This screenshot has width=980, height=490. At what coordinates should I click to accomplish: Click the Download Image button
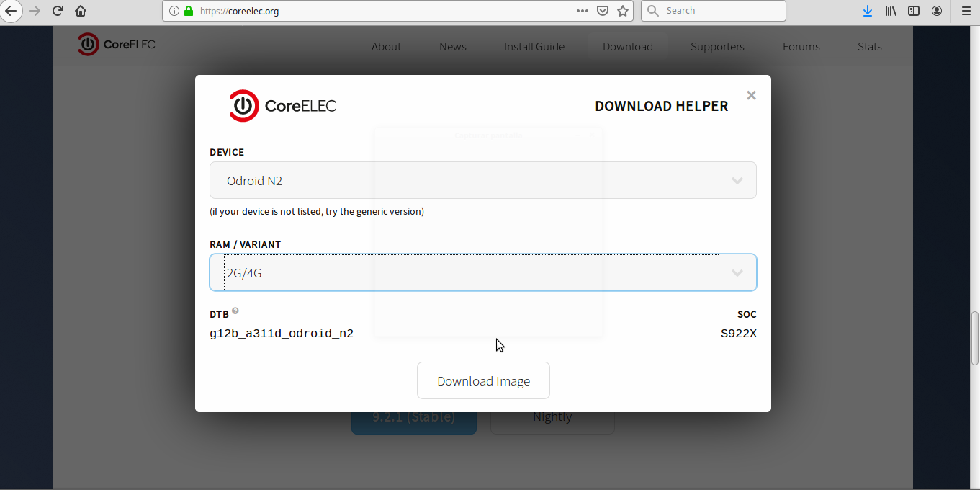point(483,380)
